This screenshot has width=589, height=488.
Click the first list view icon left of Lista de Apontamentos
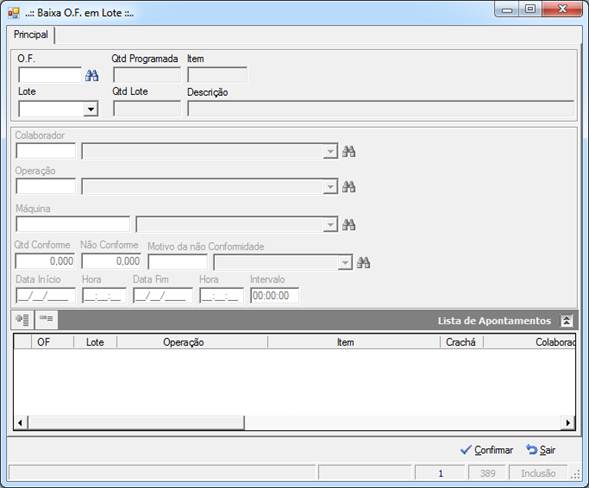point(23,320)
